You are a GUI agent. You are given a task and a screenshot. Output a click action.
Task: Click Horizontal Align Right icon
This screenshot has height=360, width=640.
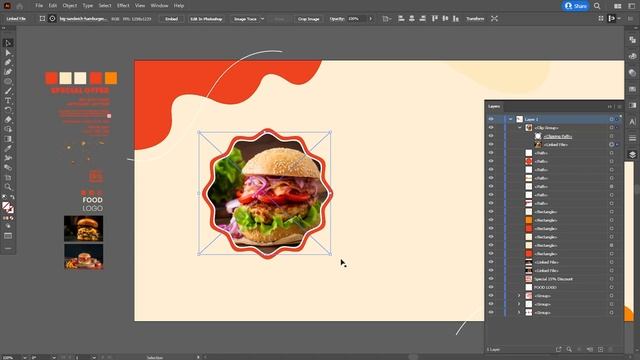point(422,19)
